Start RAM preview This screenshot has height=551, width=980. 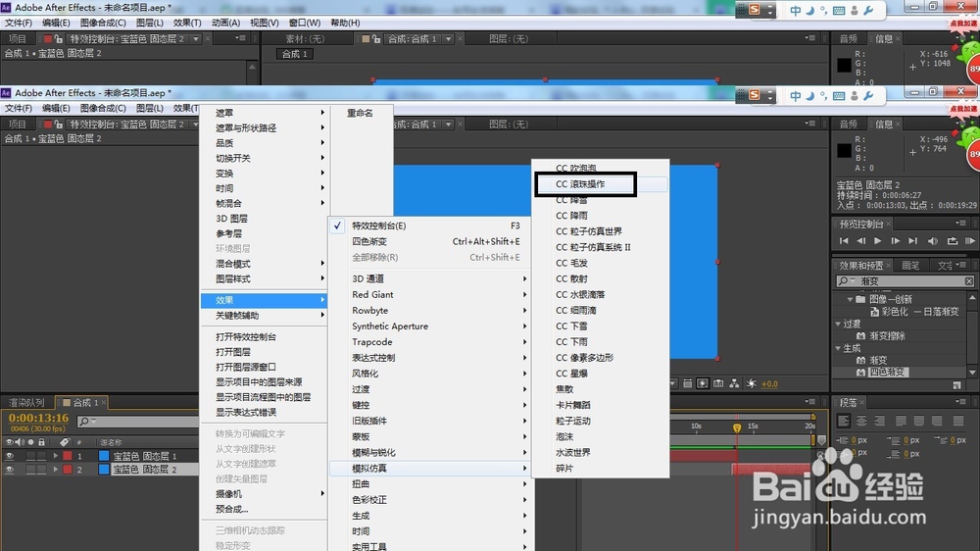click(x=970, y=241)
